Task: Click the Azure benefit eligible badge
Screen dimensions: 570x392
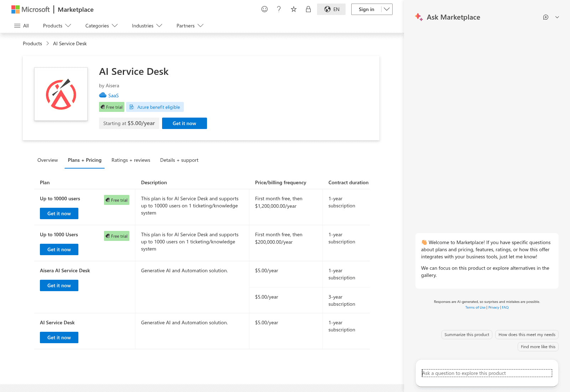Action: pos(155,107)
